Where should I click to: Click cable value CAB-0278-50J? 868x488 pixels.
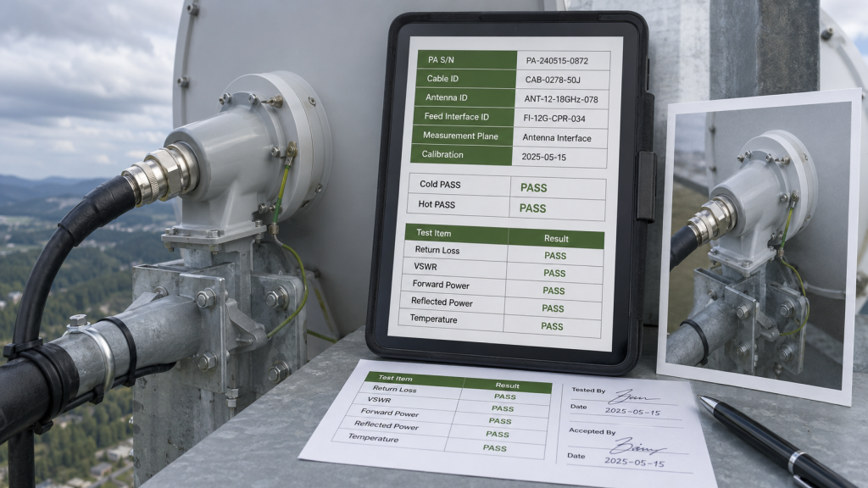tap(553, 80)
